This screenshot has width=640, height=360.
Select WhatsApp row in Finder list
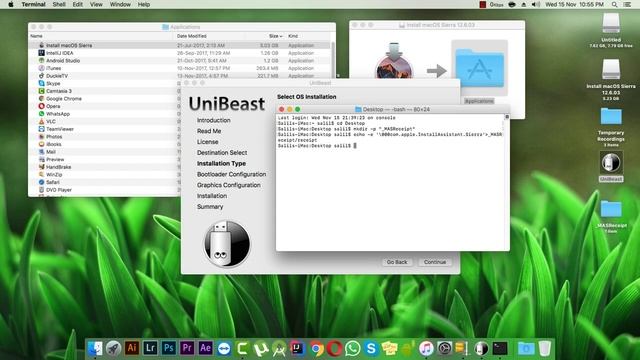pos(104,114)
